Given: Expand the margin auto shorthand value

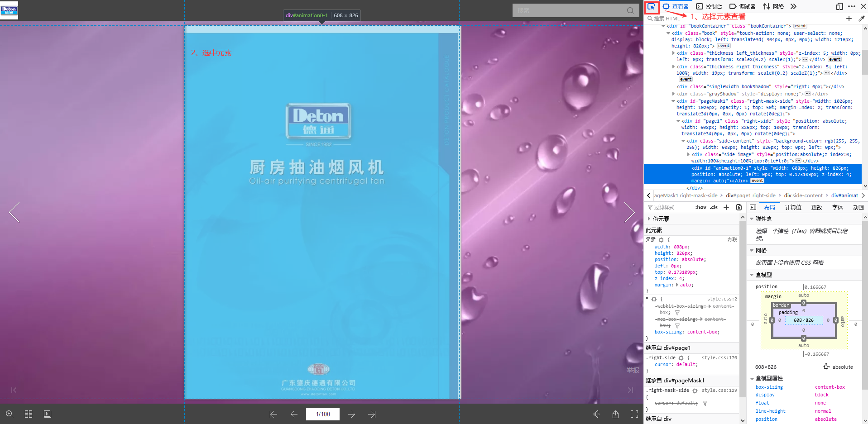Looking at the screenshot, I should pyautogui.click(x=677, y=285).
